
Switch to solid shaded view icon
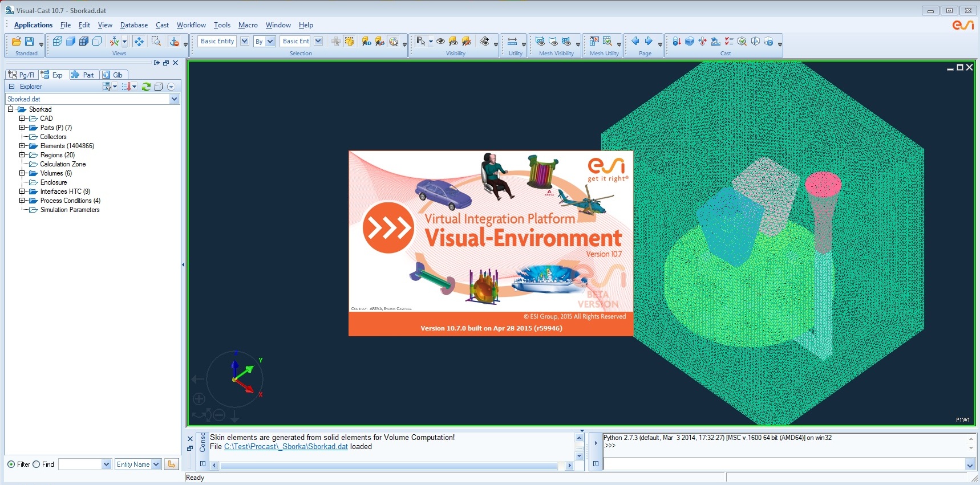click(71, 41)
